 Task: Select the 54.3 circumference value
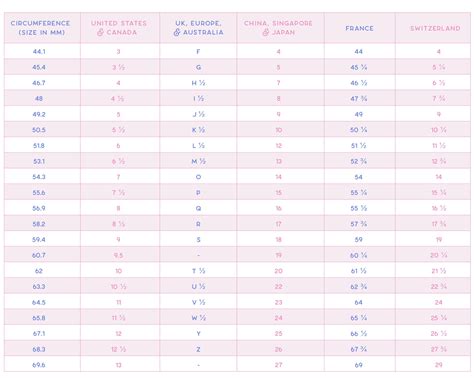[x=39, y=177]
